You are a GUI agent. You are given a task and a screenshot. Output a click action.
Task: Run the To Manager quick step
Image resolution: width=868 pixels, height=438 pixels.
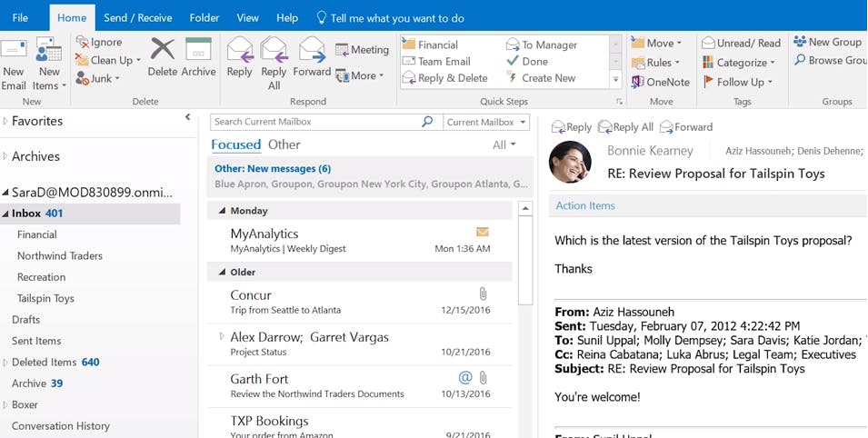(x=542, y=45)
